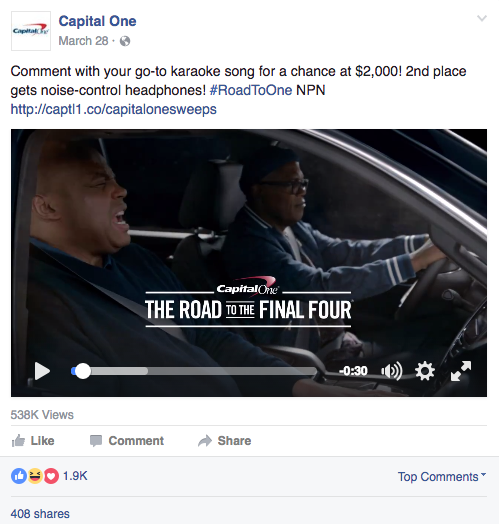Open the Capital One page name link

click(x=97, y=21)
